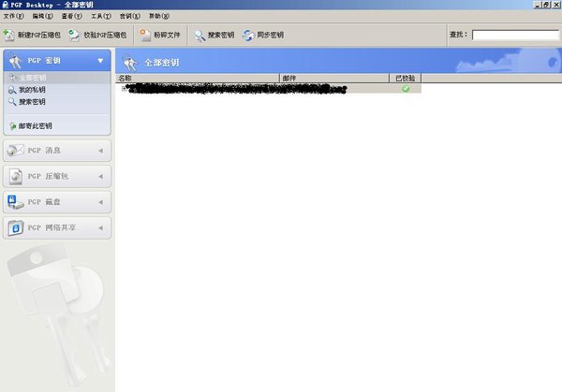Click the 搜索密钥 sidebar magnifier icon
The width and height of the screenshot is (562, 392).
[12, 102]
